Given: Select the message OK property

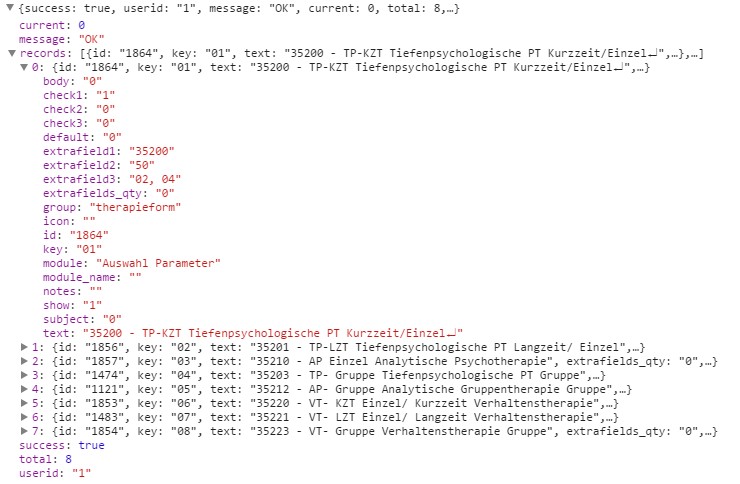Looking at the screenshot, I should click(61, 39).
